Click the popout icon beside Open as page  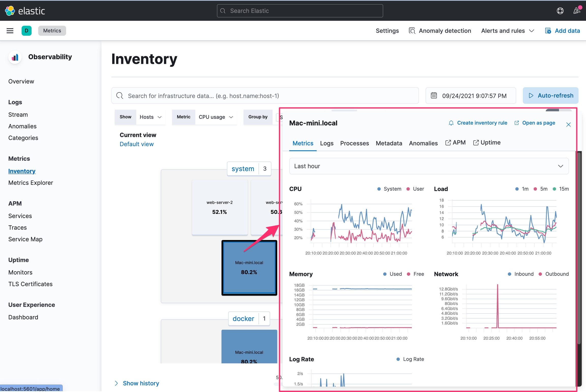[517, 123]
